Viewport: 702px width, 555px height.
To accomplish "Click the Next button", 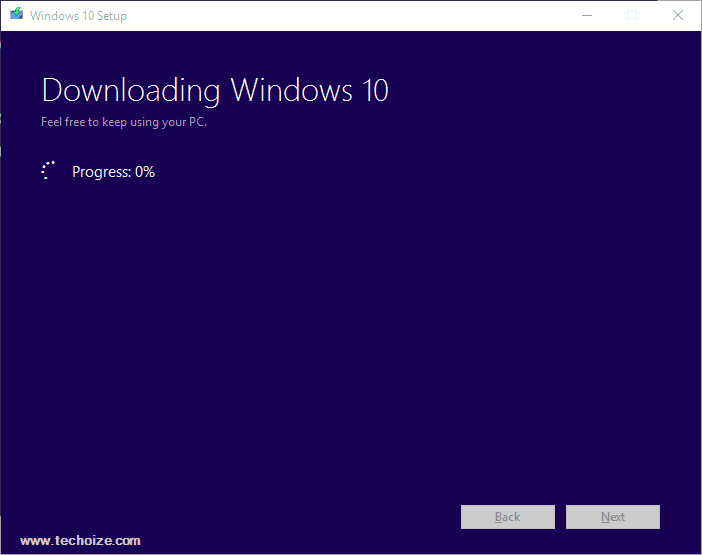I will 612,517.
